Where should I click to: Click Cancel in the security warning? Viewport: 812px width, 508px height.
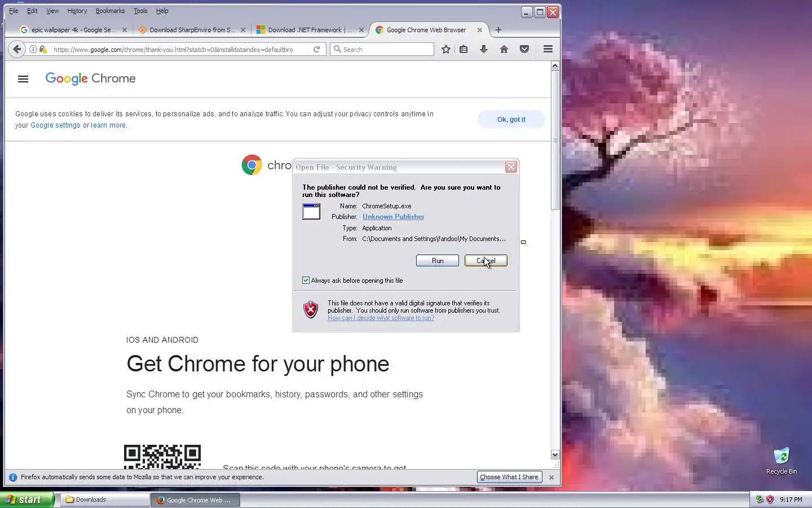pos(486,261)
